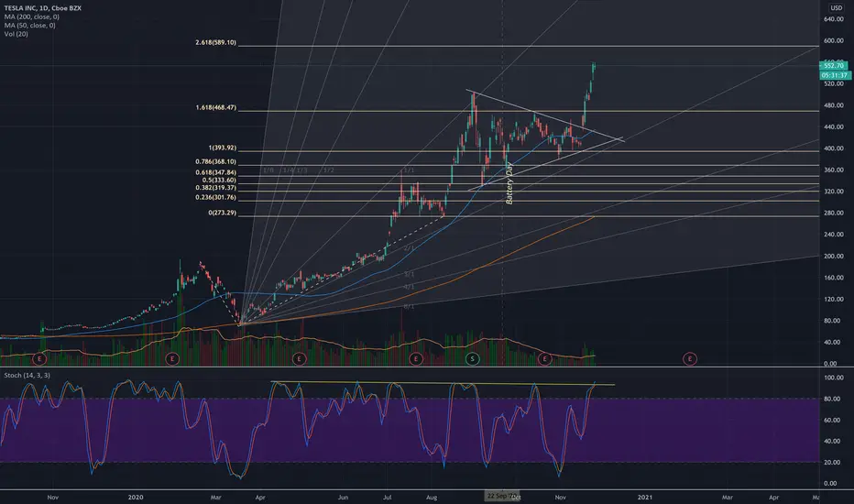Click the 480.00 price axis label

pyautogui.click(x=833, y=105)
